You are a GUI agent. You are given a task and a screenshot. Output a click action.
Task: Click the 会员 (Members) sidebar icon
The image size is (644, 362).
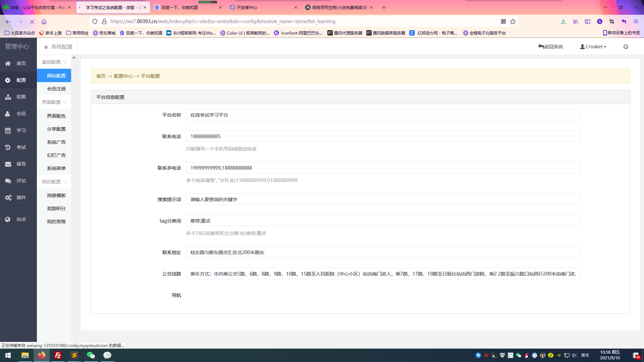[18, 114]
